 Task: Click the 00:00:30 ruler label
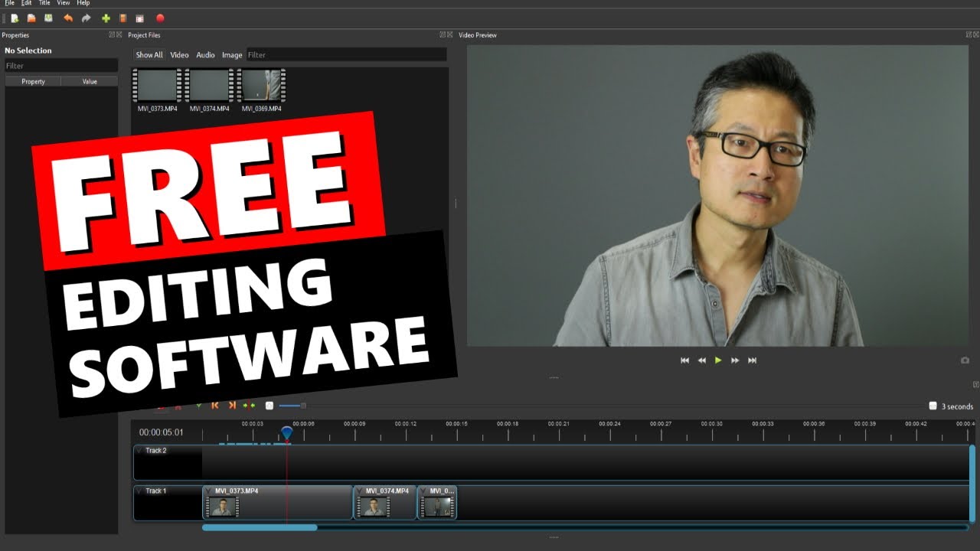[711, 424]
